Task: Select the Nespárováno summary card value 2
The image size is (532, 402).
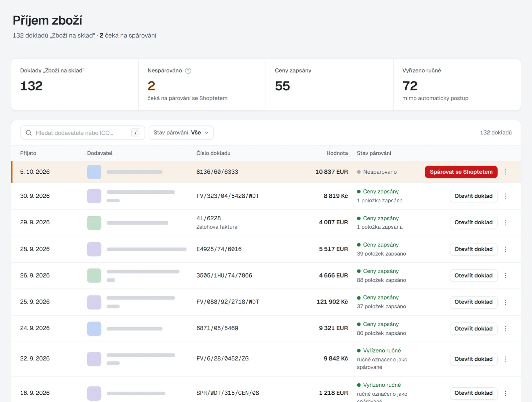Action: click(x=151, y=86)
